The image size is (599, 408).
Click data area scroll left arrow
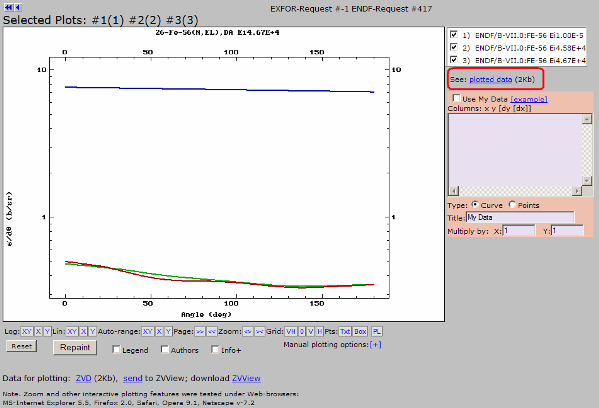point(453,191)
